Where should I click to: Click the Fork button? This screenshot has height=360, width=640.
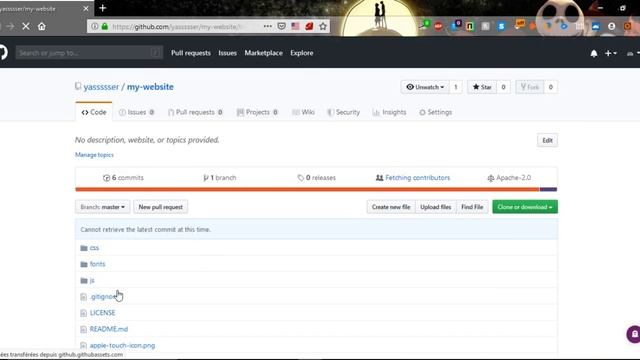tap(530, 87)
